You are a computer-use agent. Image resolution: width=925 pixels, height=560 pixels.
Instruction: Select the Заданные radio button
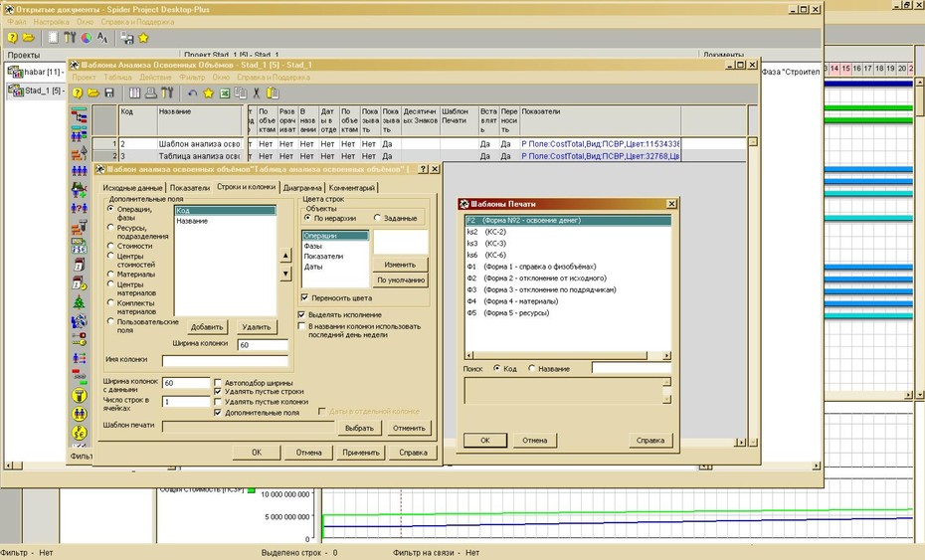tap(377, 218)
